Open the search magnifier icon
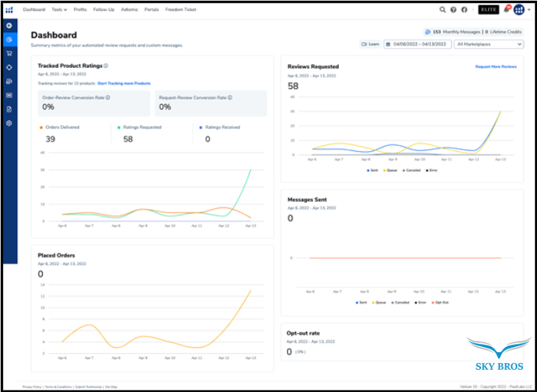This screenshot has width=537, height=392. coord(443,10)
